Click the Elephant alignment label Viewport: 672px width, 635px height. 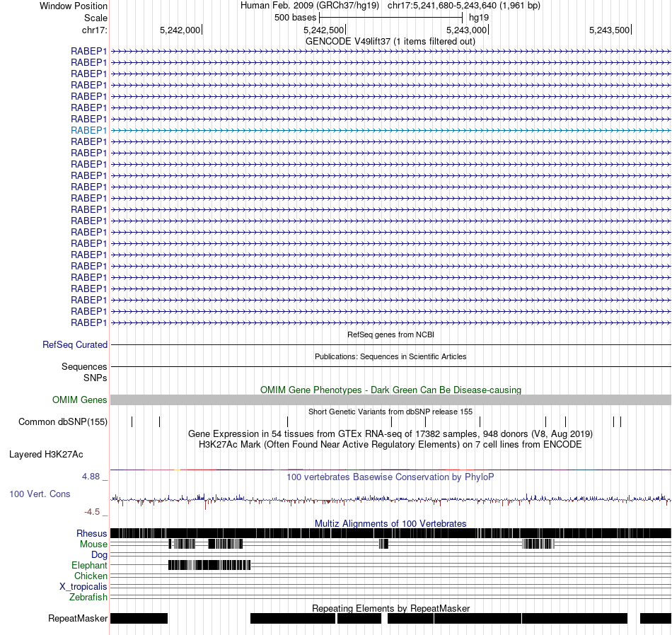[x=89, y=565]
